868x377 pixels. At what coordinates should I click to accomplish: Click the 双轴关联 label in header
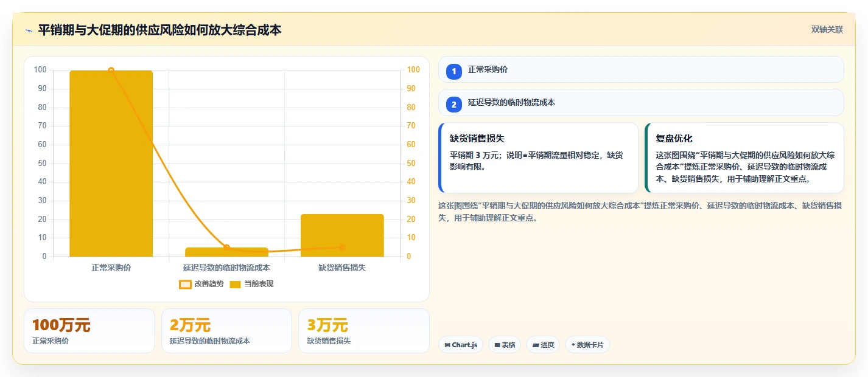827,30
